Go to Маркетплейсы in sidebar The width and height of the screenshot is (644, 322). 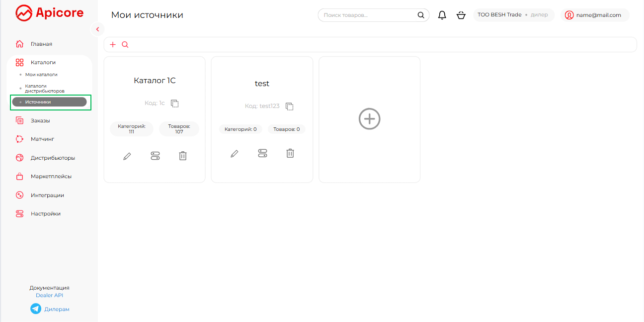tap(51, 177)
